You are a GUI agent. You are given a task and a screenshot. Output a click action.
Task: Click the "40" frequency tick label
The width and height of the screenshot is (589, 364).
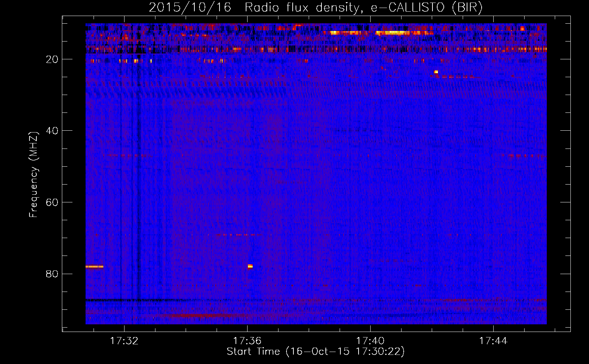coord(52,131)
